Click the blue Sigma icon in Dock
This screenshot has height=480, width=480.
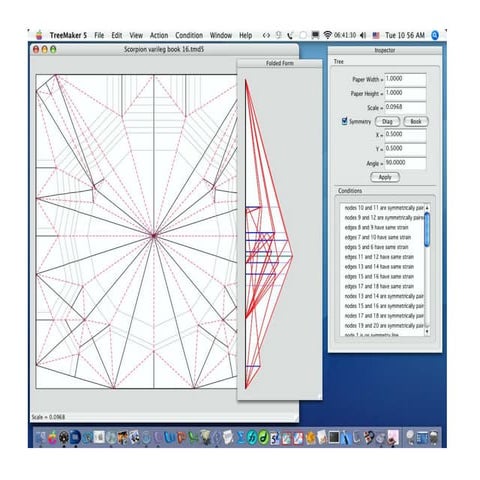click(241, 437)
